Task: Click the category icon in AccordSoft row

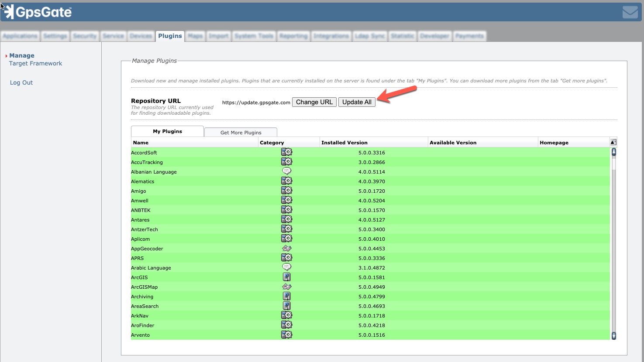Action: click(286, 152)
